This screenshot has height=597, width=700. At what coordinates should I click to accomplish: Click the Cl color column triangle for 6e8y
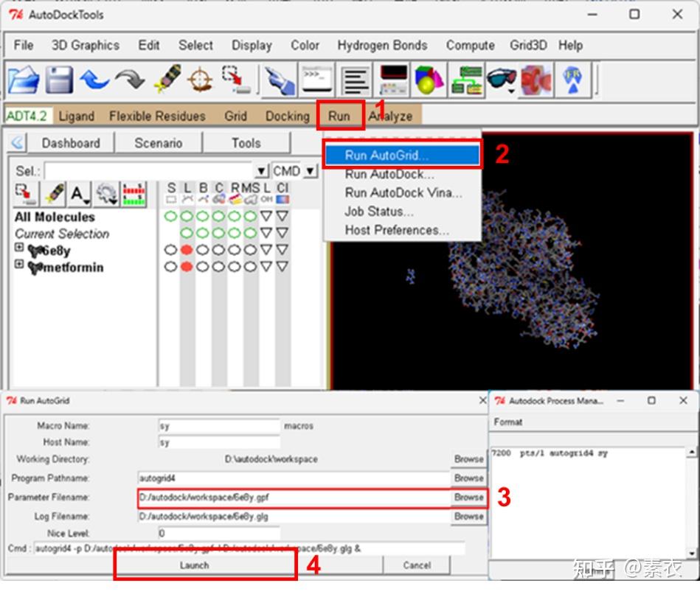tap(283, 250)
